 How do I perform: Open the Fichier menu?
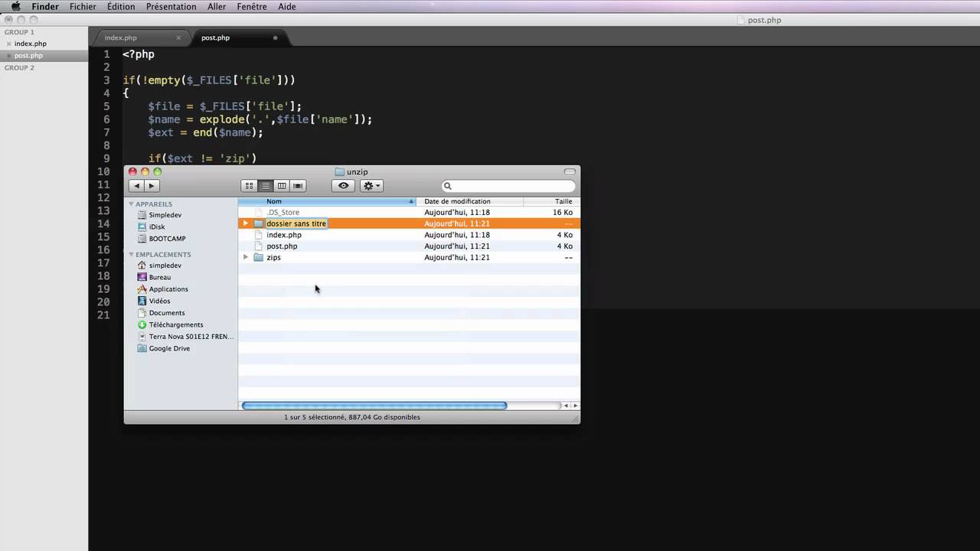[x=83, y=7]
